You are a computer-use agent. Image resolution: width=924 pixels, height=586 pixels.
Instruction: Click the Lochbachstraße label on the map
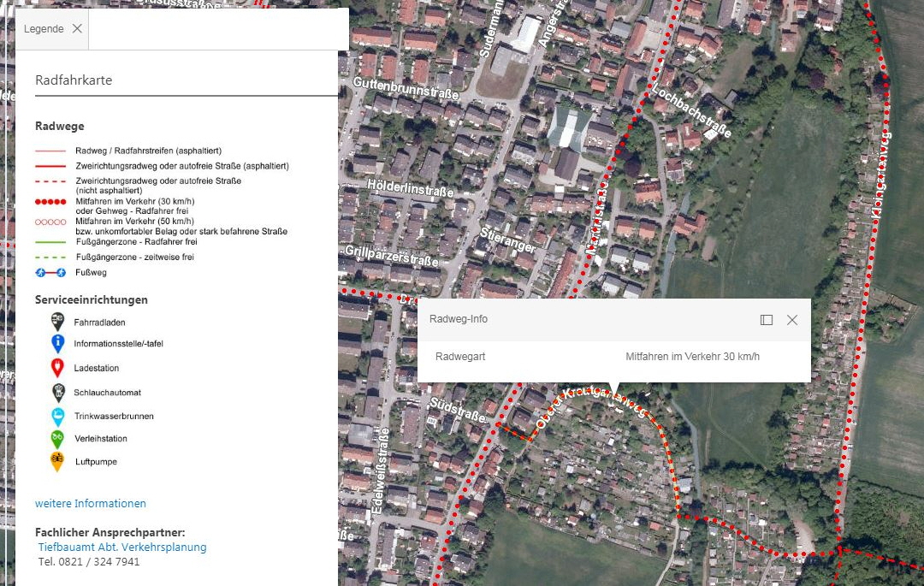click(693, 111)
